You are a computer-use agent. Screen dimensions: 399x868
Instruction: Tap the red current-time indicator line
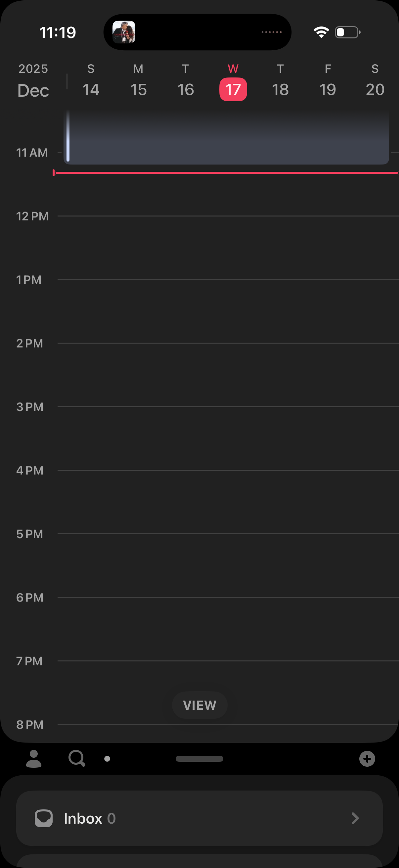click(226, 173)
